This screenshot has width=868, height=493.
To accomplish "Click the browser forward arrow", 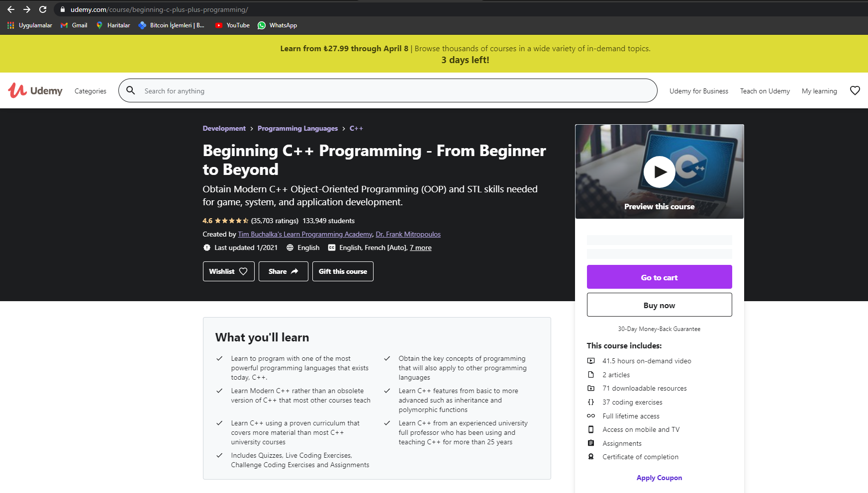I will (27, 9).
